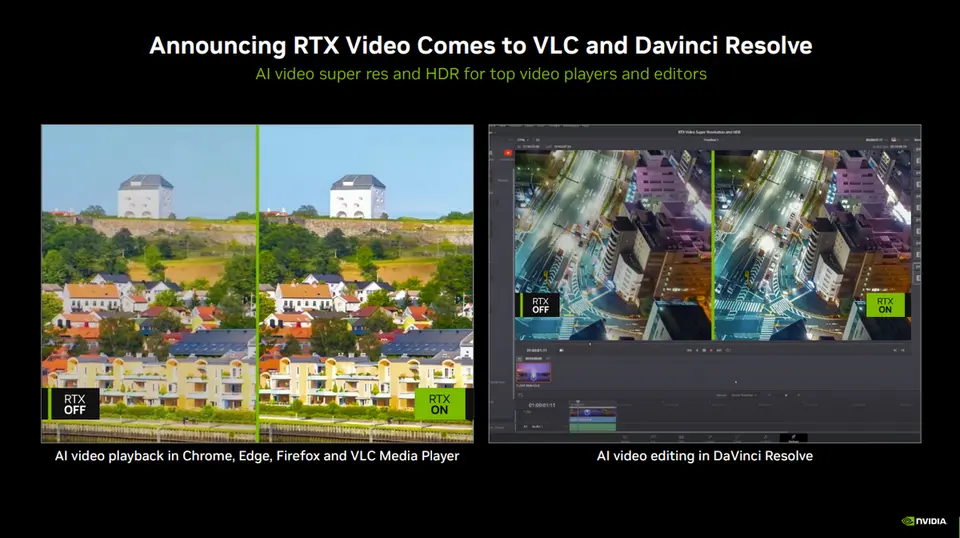The width and height of the screenshot is (960, 538).
Task: Switch to the Fusion page tab
Action: [x=710, y=438]
